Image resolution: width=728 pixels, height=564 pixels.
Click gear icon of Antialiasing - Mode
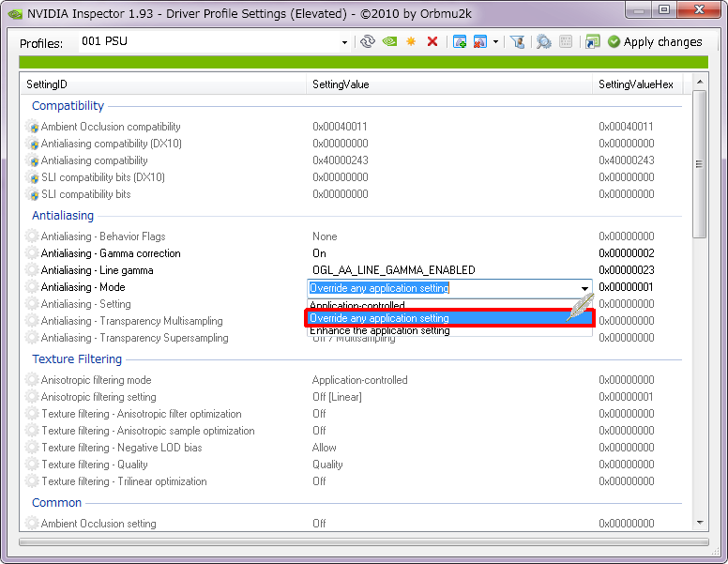32,287
